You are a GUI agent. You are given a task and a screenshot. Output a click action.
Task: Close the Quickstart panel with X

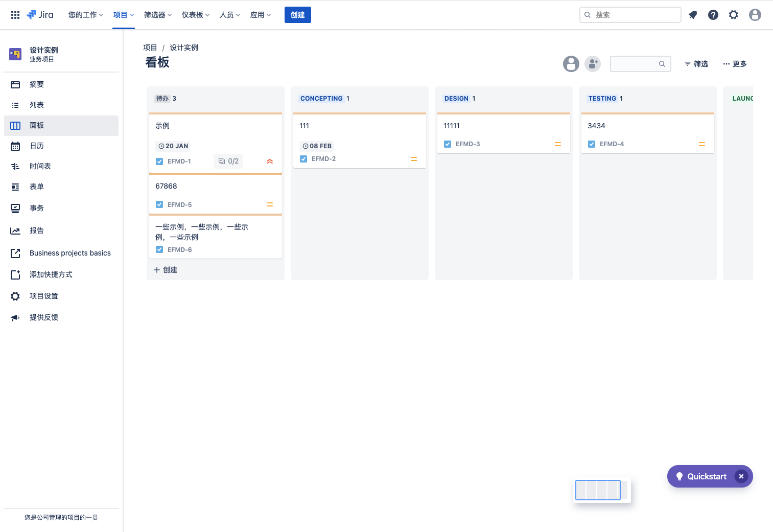click(741, 476)
